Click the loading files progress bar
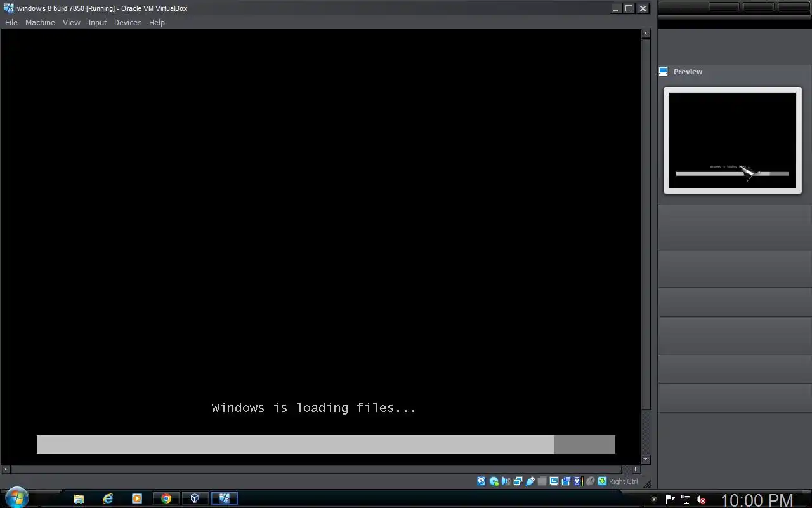Image resolution: width=812 pixels, height=508 pixels. 326,444
